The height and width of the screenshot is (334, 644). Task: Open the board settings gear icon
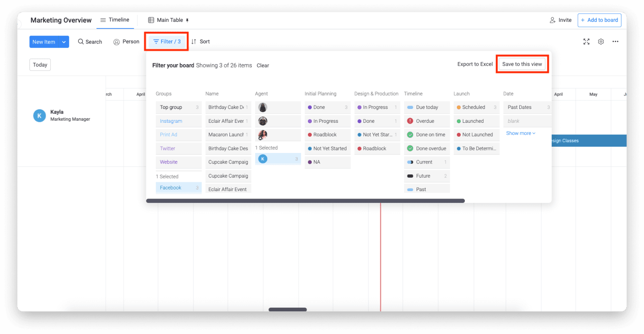click(601, 41)
